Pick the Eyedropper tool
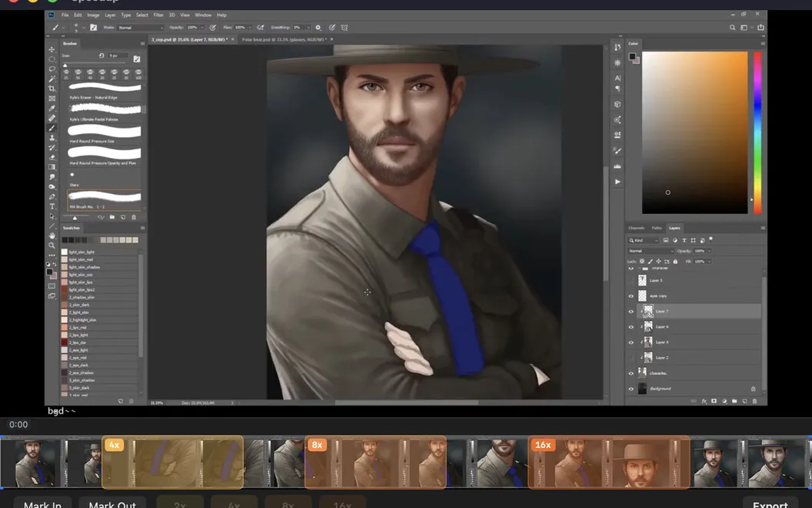 [x=52, y=109]
